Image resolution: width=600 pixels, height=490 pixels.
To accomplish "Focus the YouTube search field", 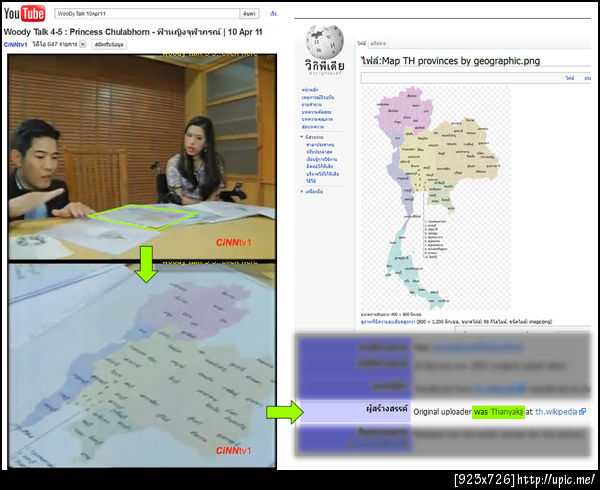I will tap(147, 14).
